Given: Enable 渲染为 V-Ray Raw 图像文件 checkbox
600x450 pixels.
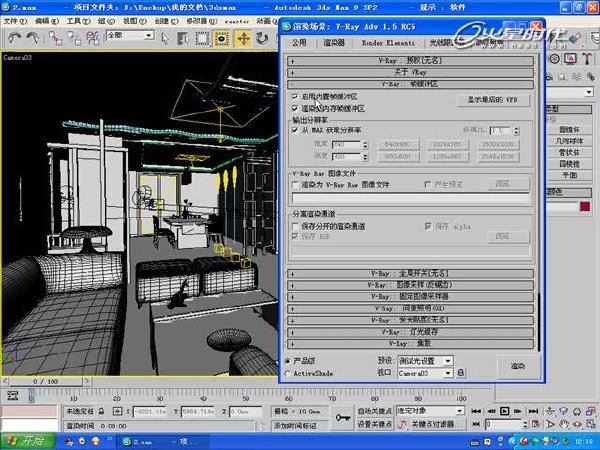Looking at the screenshot, I should 295,184.
